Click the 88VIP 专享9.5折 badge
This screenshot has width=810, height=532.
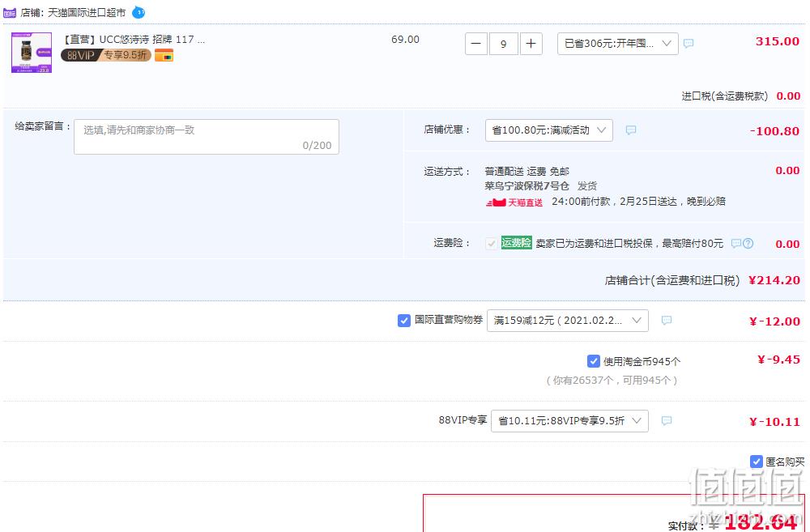(x=106, y=55)
